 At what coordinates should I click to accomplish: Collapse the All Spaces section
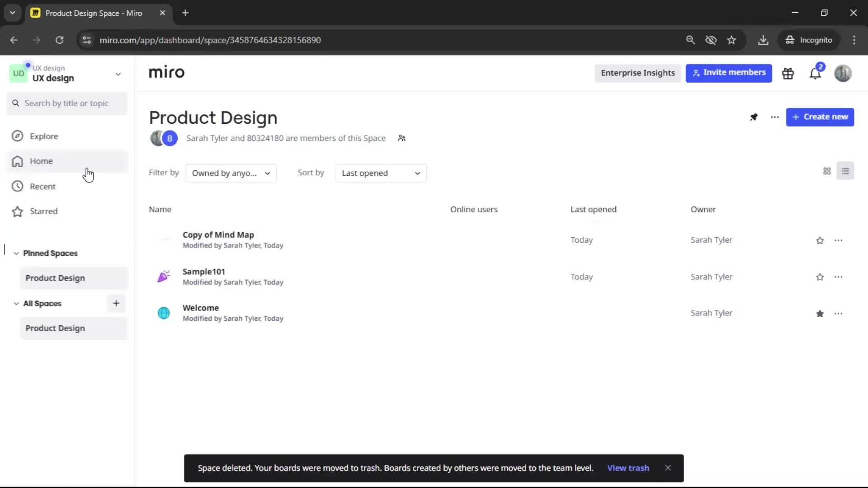click(x=16, y=304)
